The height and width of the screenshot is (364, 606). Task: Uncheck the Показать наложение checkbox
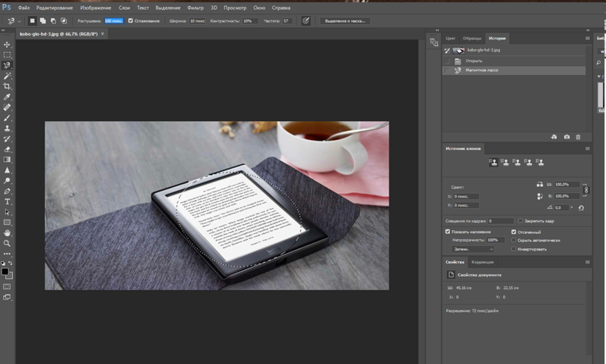coord(448,232)
